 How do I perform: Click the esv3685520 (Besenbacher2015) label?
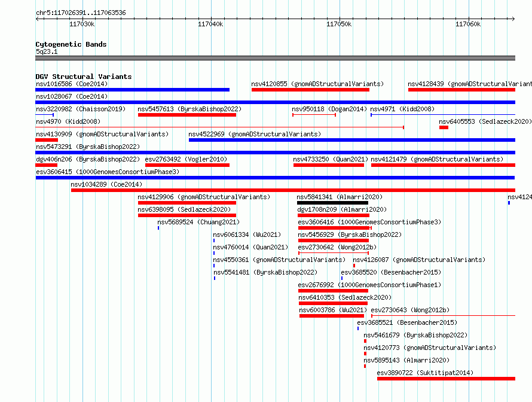[x=391, y=272]
